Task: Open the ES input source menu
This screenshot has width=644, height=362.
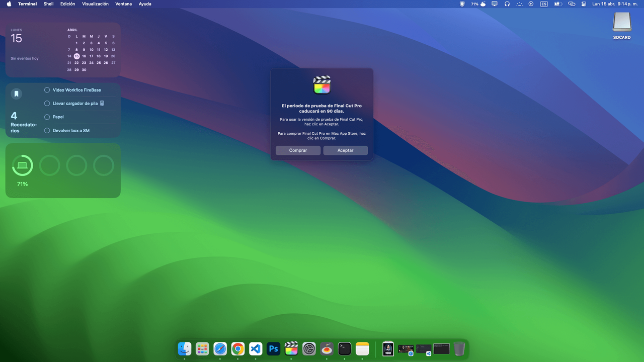Action: pyautogui.click(x=543, y=4)
